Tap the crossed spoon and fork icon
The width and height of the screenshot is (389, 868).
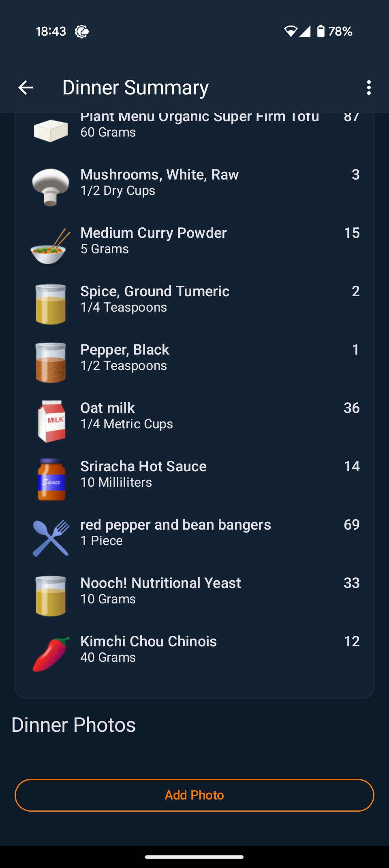[x=51, y=538]
